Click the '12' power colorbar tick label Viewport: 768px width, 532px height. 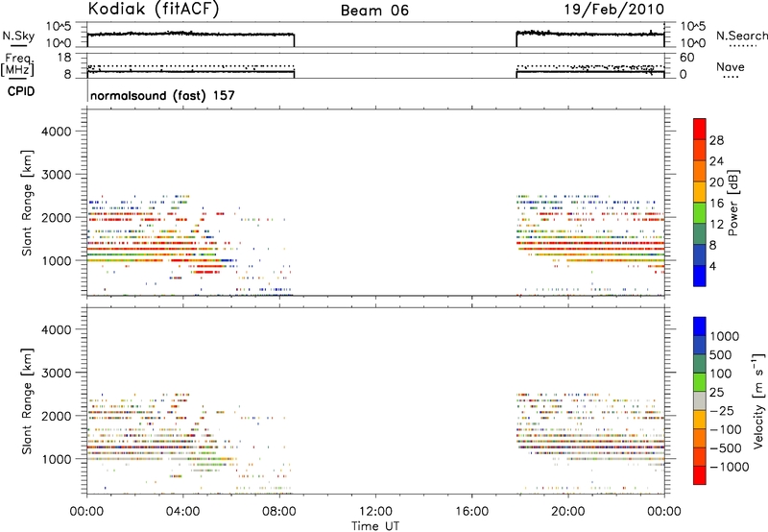pos(716,225)
